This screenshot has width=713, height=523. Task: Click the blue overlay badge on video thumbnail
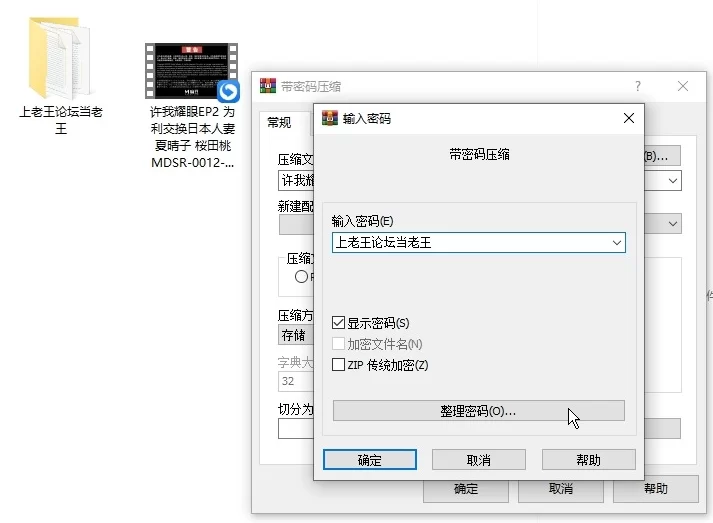(x=229, y=92)
